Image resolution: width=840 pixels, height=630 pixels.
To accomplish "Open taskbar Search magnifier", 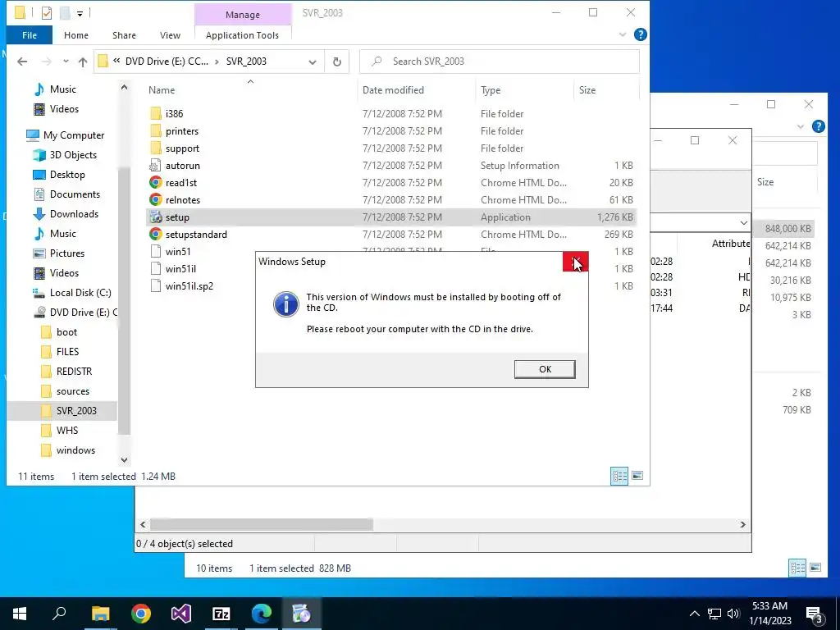I will (x=59, y=614).
